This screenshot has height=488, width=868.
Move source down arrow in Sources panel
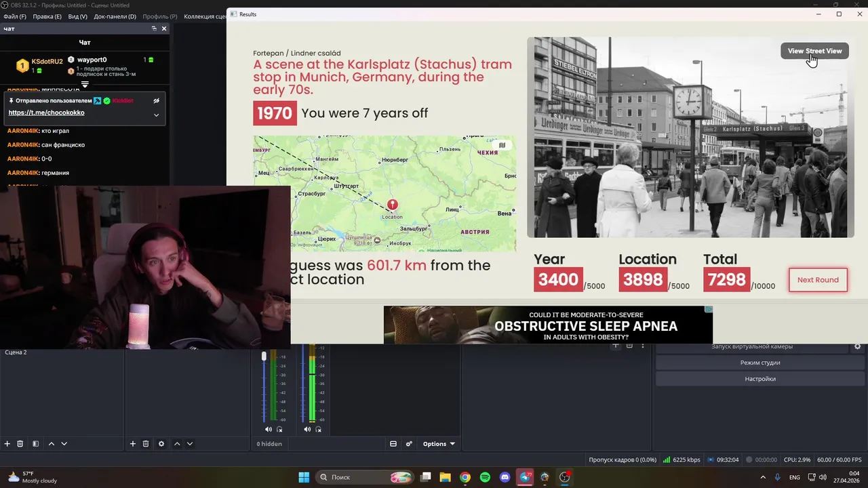190,444
